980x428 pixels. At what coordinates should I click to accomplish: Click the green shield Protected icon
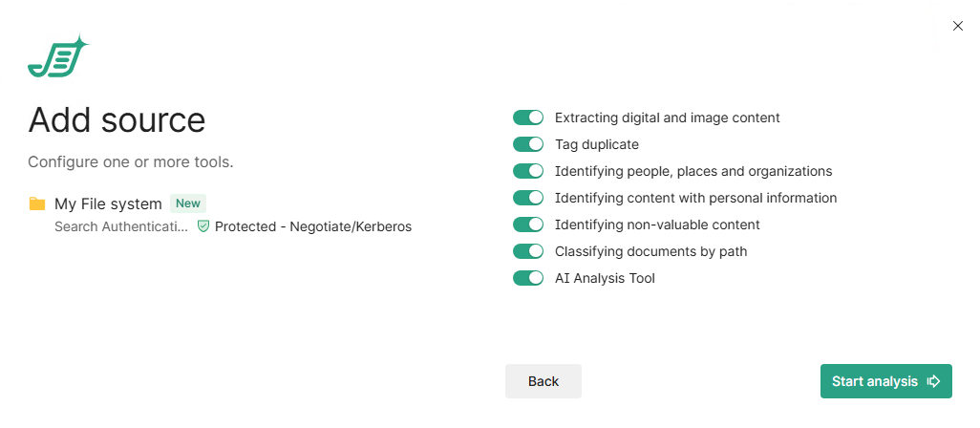tap(203, 226)
